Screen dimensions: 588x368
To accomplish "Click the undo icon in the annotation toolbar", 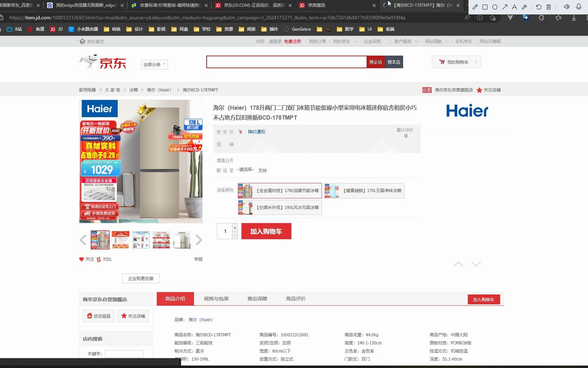I will pyautogui.click(x=538, y=7).
